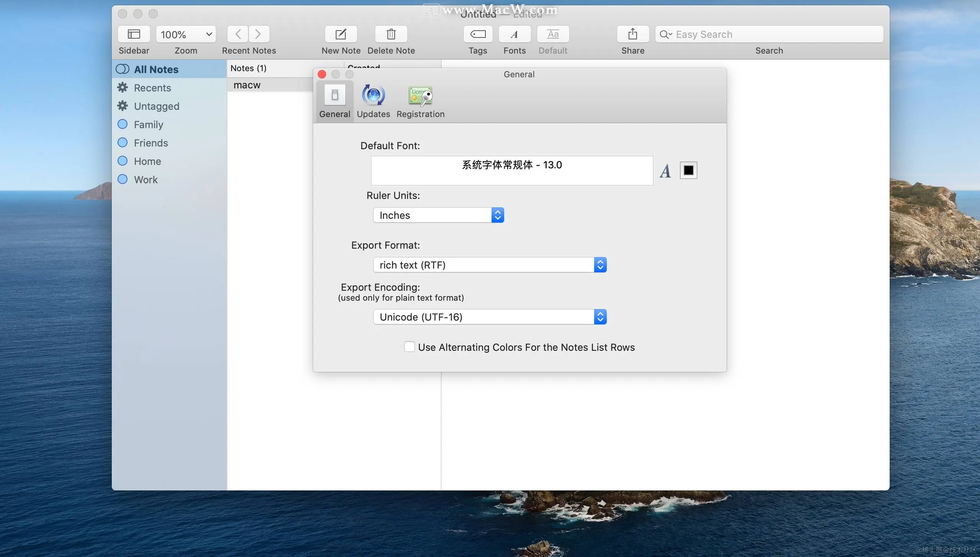
Task: Click the Share toolbar icon
Action: coord(632,34)
